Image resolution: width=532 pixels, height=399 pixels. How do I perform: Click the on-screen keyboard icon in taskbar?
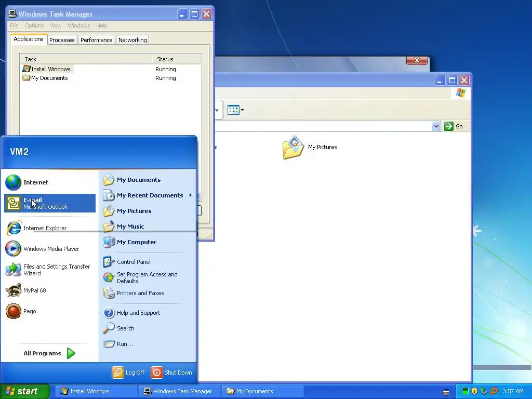click(445, 392)
